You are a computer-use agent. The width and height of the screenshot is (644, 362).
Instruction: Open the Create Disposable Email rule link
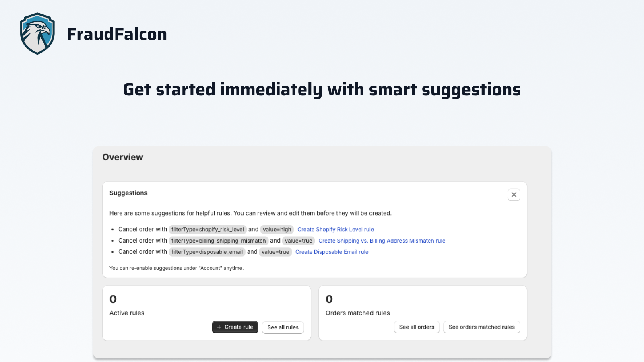pos(332,252)
